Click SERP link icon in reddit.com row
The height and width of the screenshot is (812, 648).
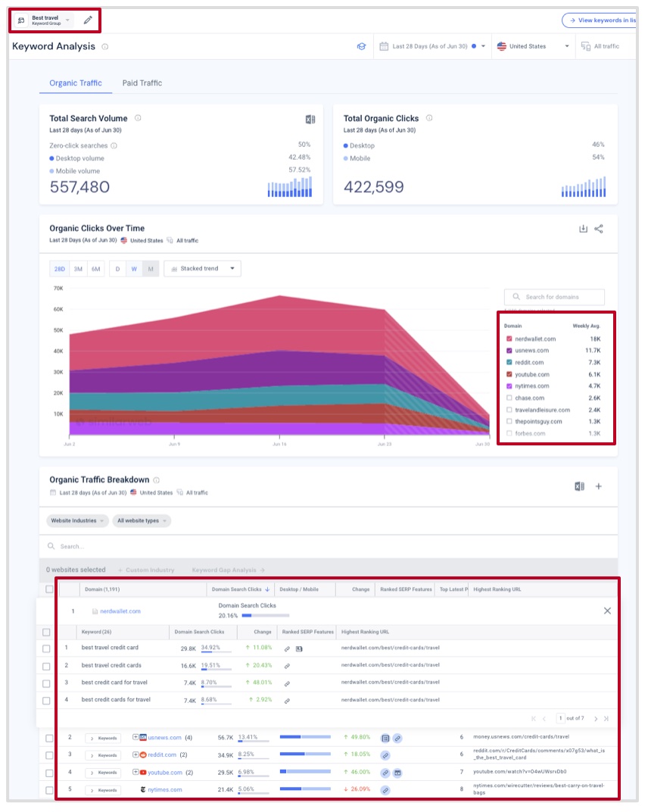click(385, 755)
